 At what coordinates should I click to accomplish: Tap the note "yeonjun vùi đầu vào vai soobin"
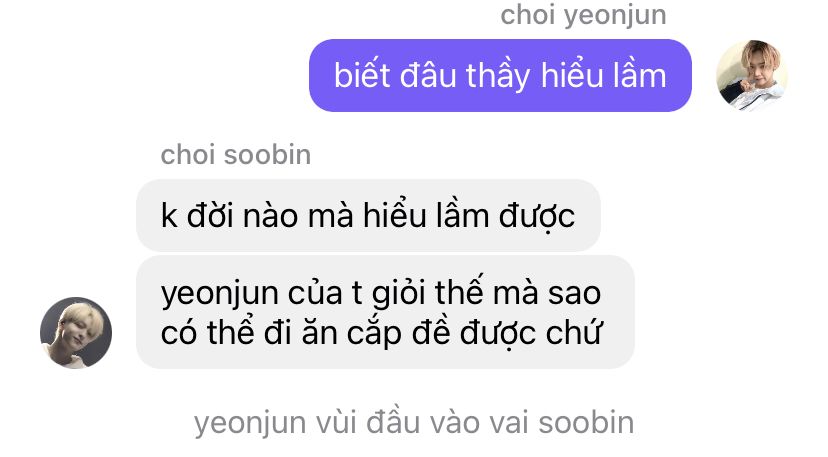(x=414, y=423)
